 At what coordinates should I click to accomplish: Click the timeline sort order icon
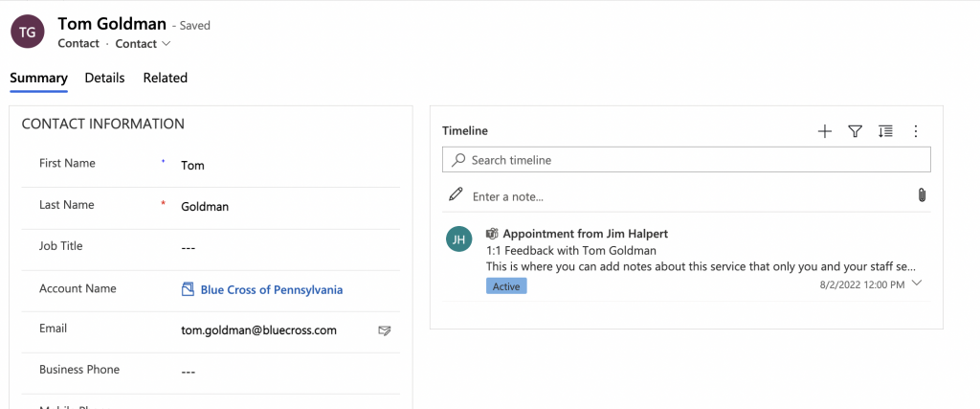(x=885, y=131)
